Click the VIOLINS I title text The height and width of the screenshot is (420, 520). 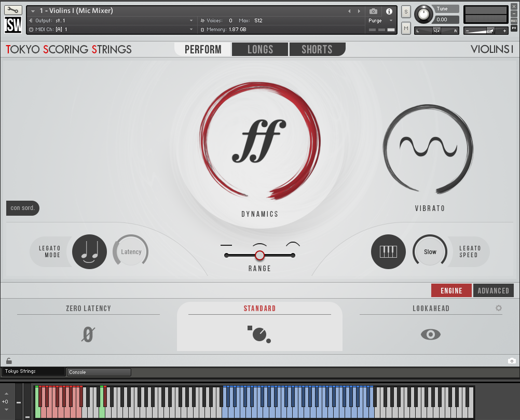[492, 49]
